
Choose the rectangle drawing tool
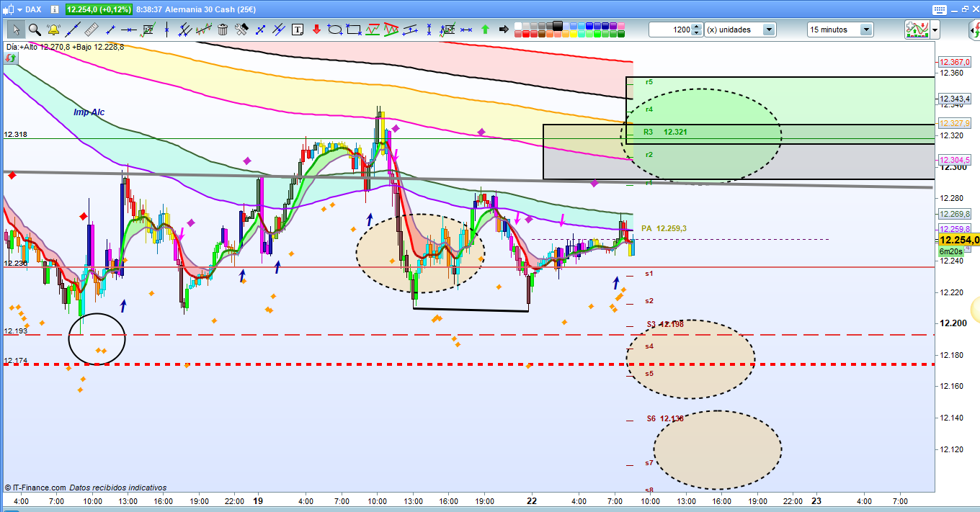tap(353, 30)
